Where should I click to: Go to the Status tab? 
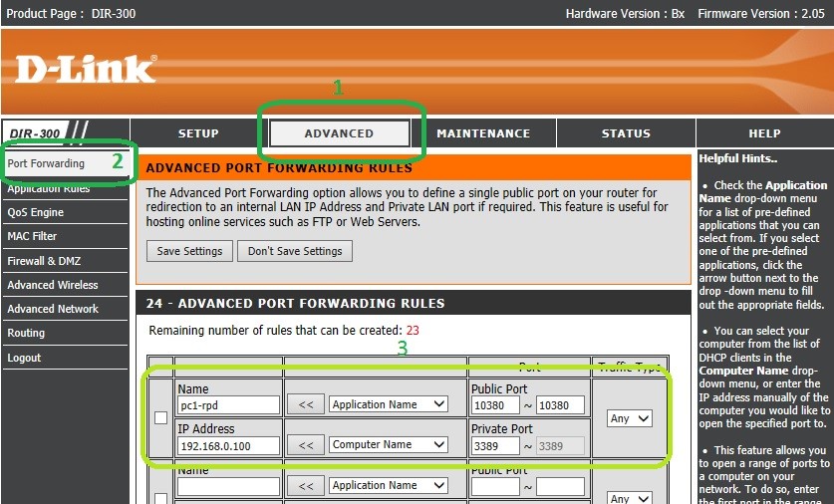626,133
